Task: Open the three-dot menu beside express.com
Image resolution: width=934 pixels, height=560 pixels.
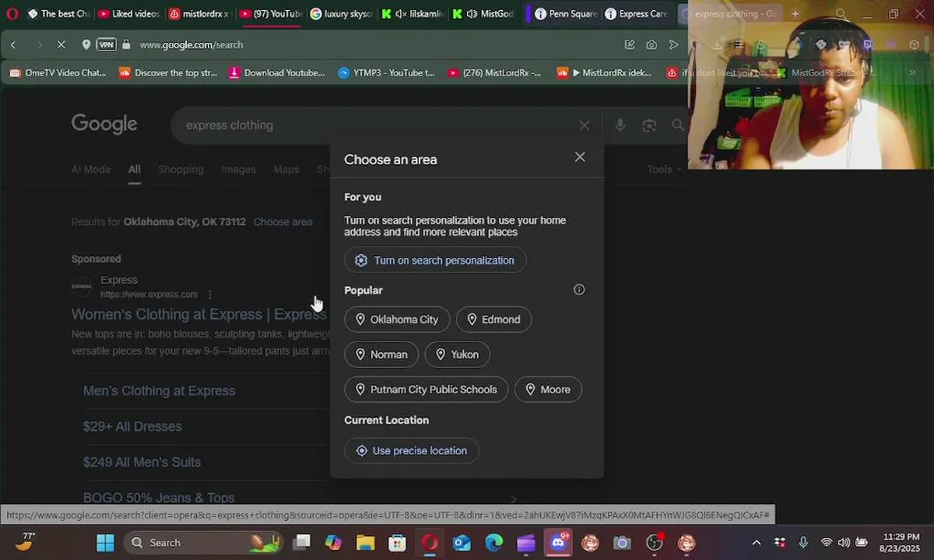Action: (210, 295)
